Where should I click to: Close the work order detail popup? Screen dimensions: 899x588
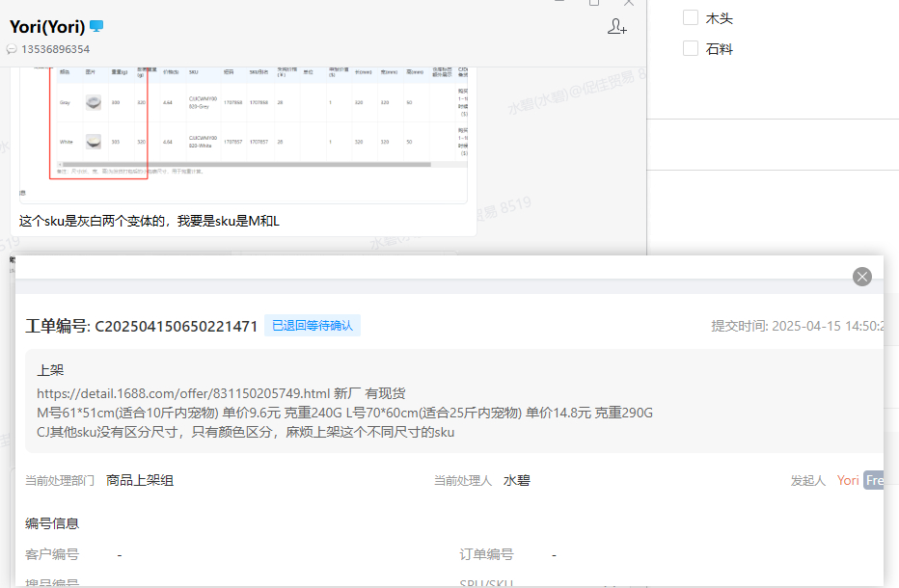click(x=862, y=277)
